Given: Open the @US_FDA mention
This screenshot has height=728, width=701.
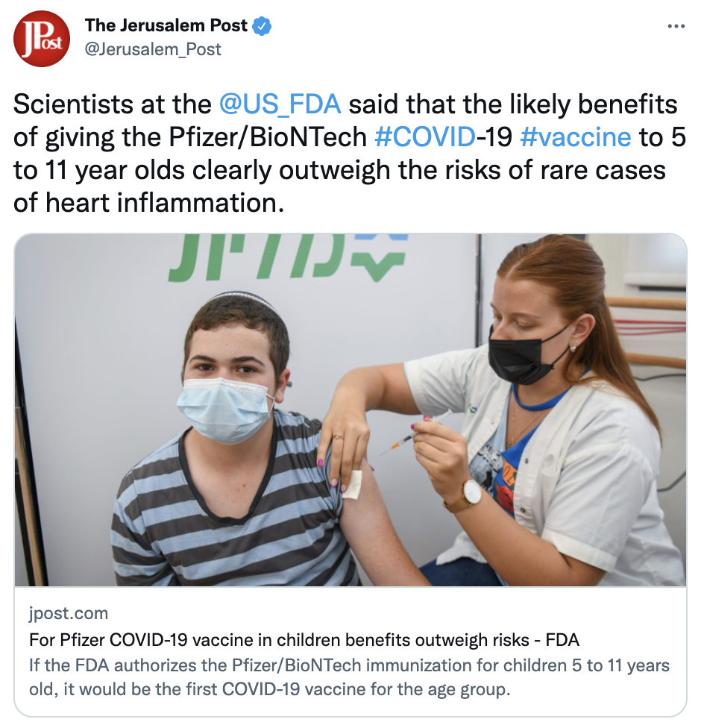Looking at the screenshot, I should (280, 104).
